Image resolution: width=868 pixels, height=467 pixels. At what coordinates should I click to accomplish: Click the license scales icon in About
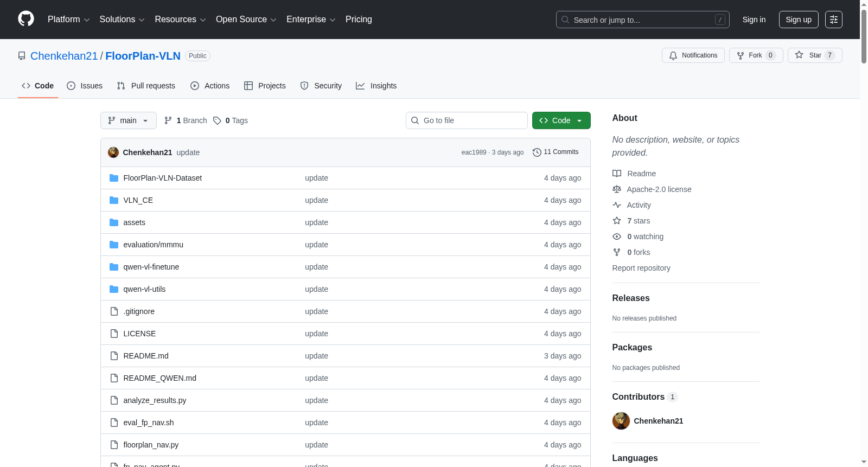(617, 189)
